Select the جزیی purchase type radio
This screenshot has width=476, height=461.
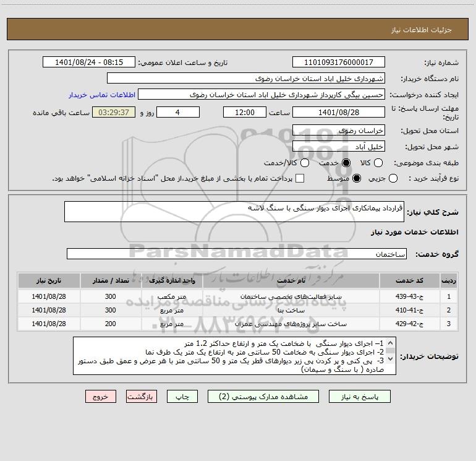pos(393,178)
